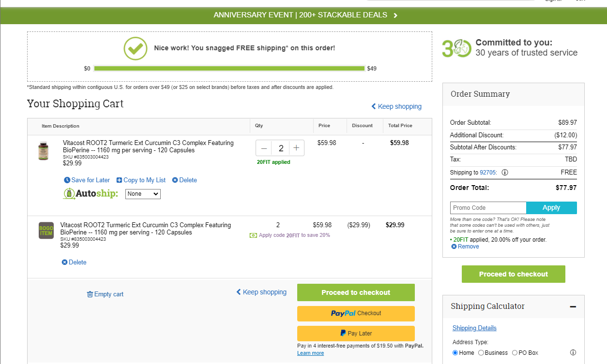Choose the PayPal Pay Later button
607x364 pixels.
click(x=356, y=333)
